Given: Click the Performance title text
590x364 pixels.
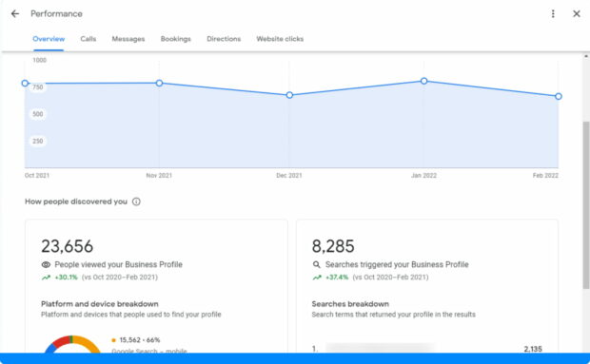Looking at the screenshot, I should 56,14.
